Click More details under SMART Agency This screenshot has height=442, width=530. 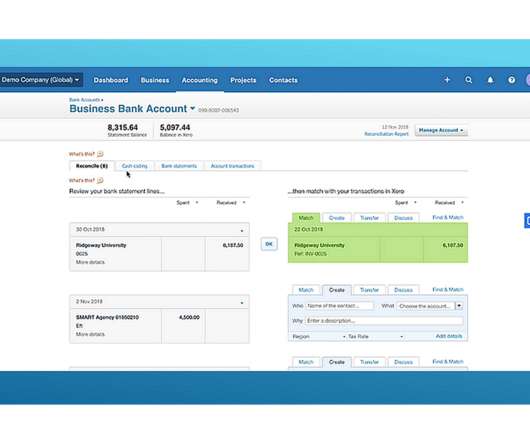pos(90,334)
